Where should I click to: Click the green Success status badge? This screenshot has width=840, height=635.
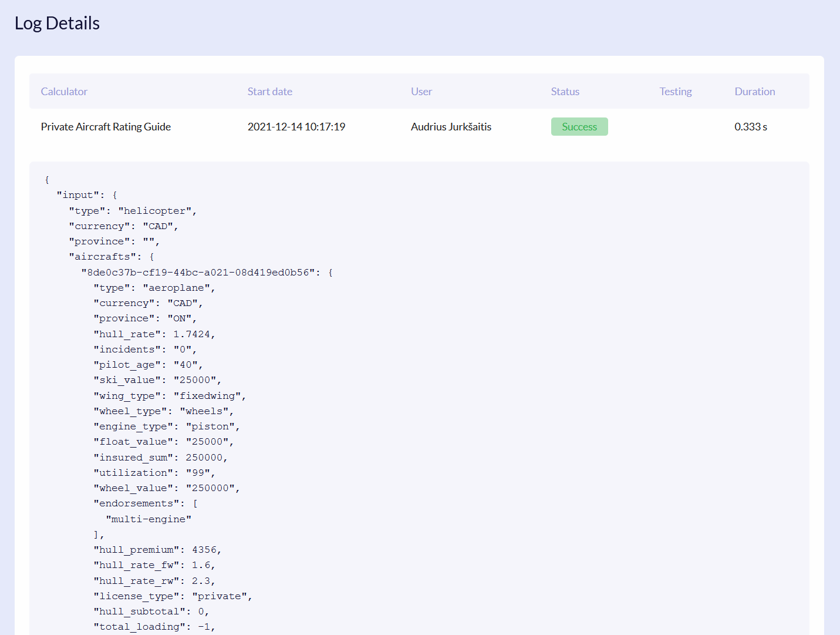point(579,127)
